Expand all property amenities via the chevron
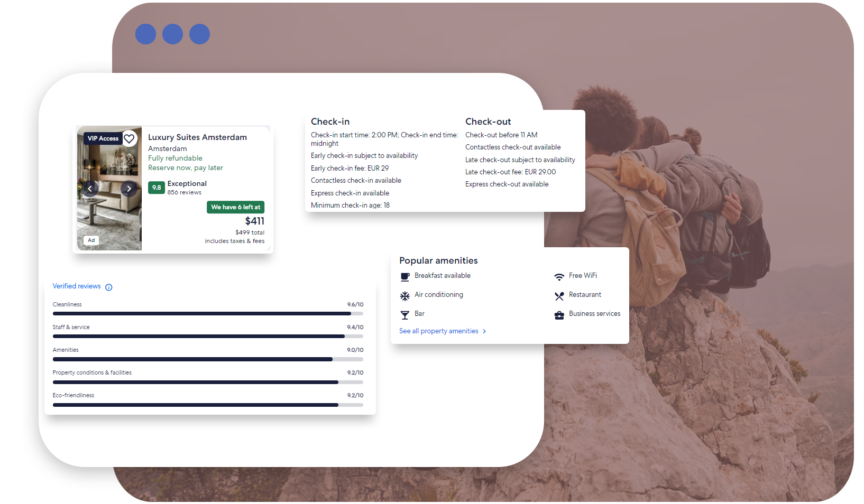Screen dimensions: 864x504 pos(484,331)
